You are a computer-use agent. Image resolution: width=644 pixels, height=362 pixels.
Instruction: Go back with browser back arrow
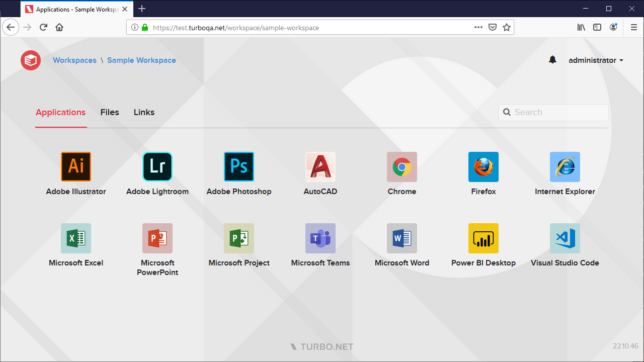tap(11, 27)
